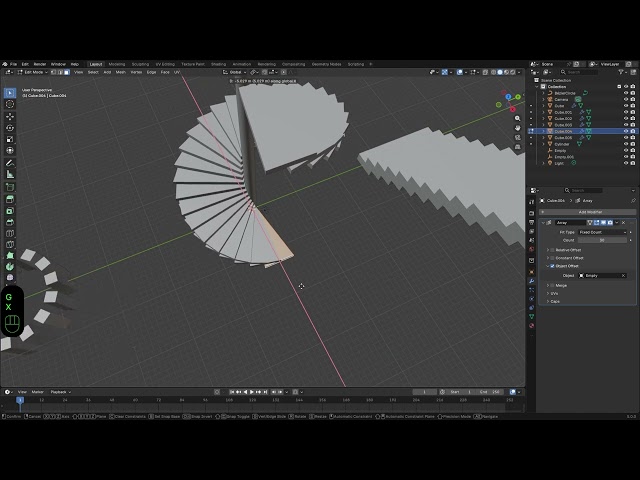640x480 pixels.
Task: Open the File menu
Action: (x=13, y=64)
